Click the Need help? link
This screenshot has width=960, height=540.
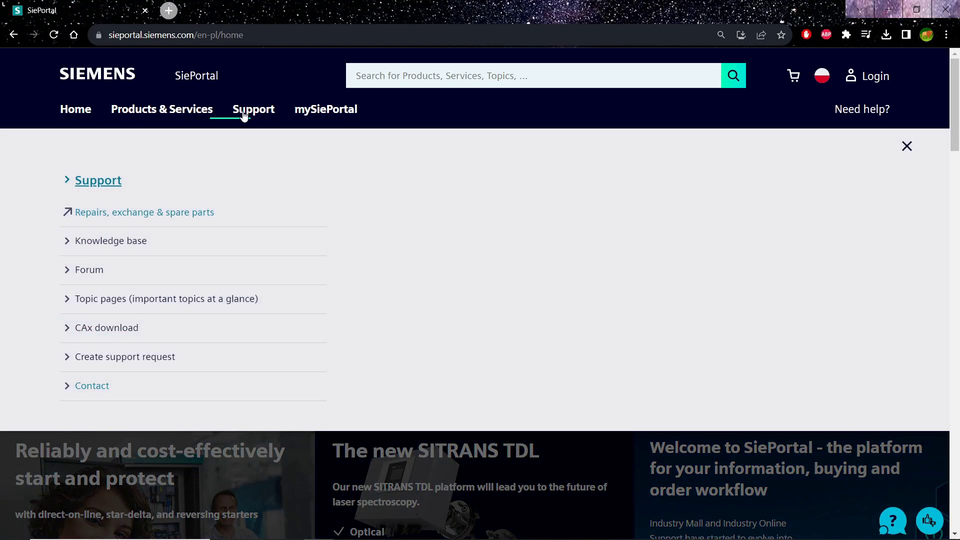click(861, 109)
